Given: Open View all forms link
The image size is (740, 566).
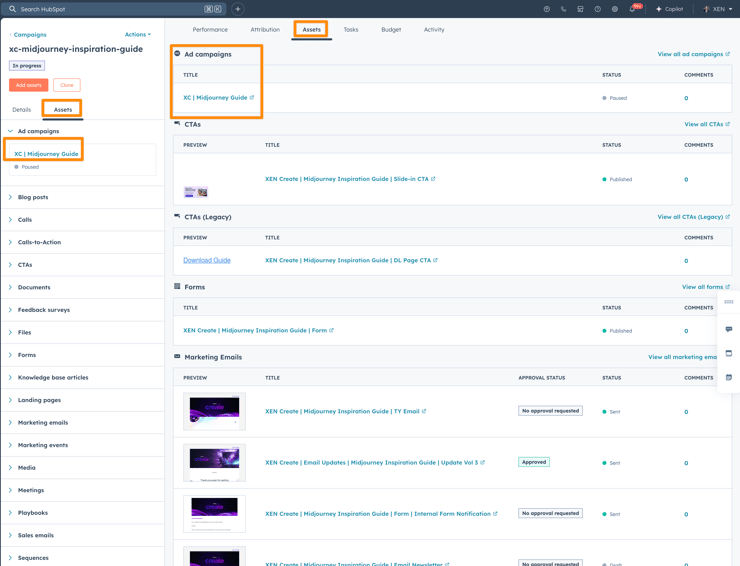Looking at the screenshot, I should 706,287.
